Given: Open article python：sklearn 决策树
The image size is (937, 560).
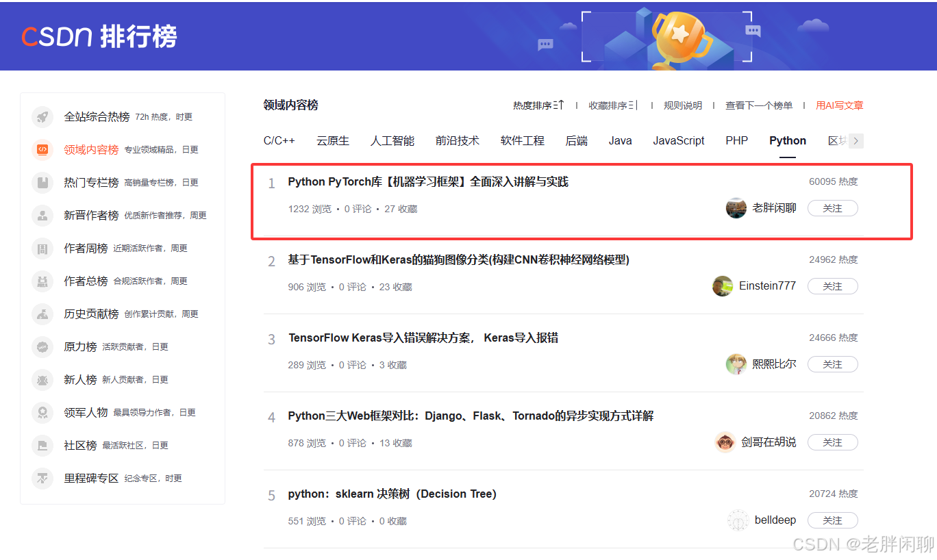Looking at the screenshot, I should [x=392, y=494].
